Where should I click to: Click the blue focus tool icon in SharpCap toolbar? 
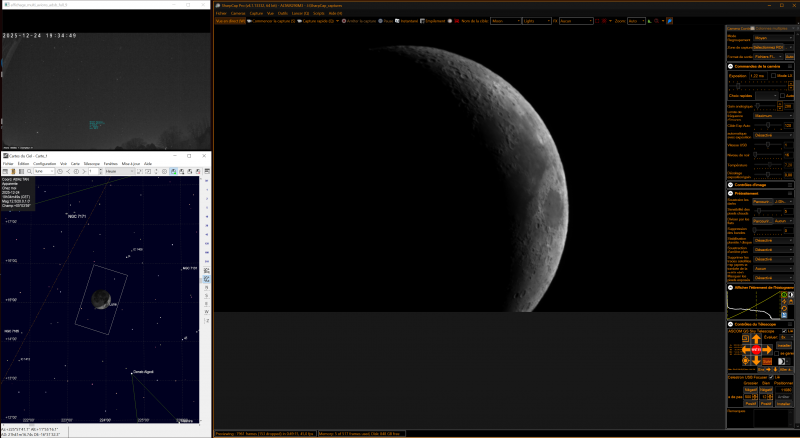[x=670, y=21]
